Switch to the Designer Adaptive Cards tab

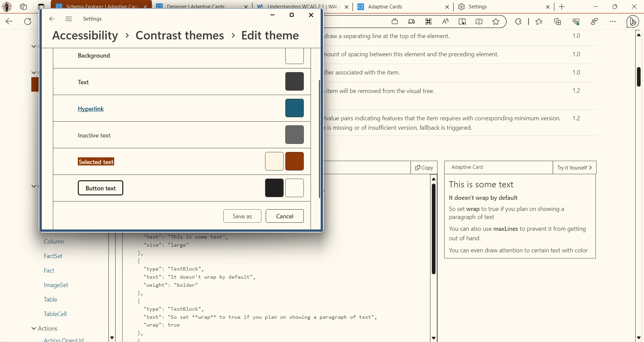[x=195, y=6]
